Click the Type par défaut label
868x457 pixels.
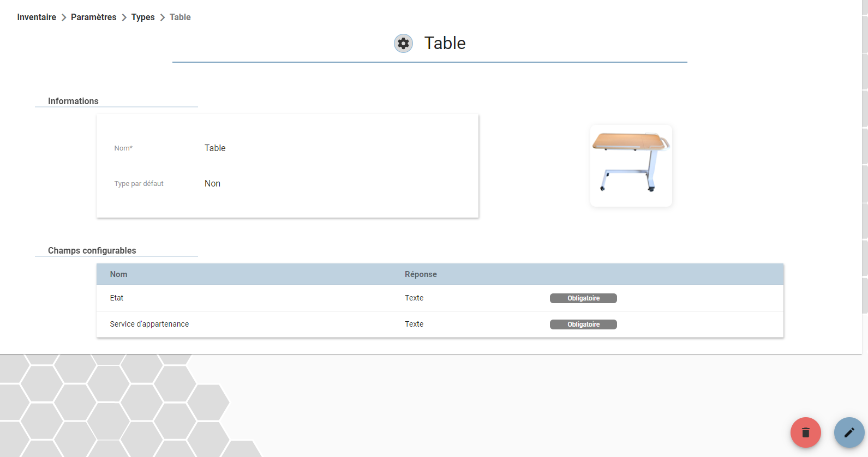coord(139,184)
